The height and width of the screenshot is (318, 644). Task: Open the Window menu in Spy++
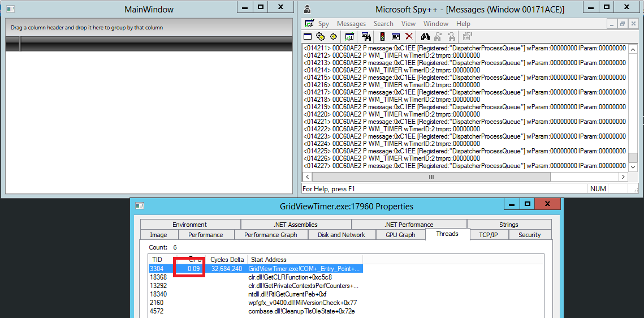pyautogui.click(x=436, y=24)
